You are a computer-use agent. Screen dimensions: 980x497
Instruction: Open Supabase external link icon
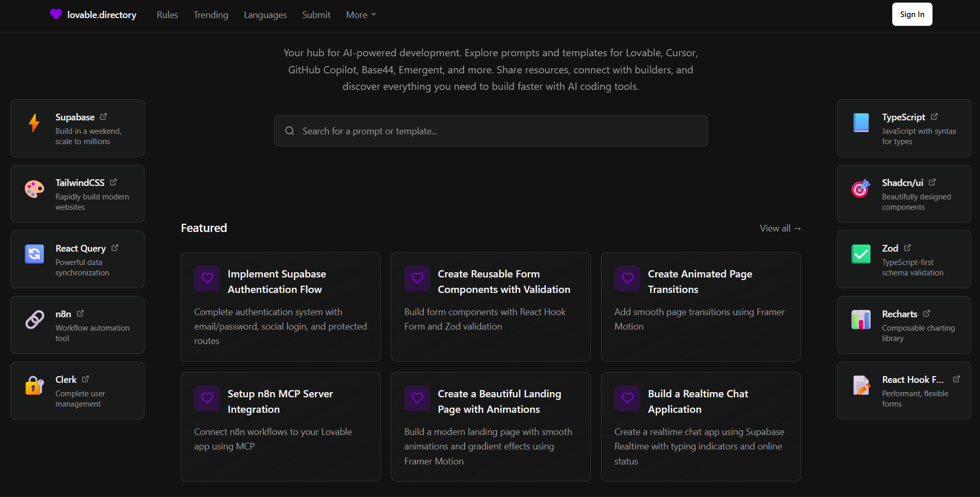[103, 117]
